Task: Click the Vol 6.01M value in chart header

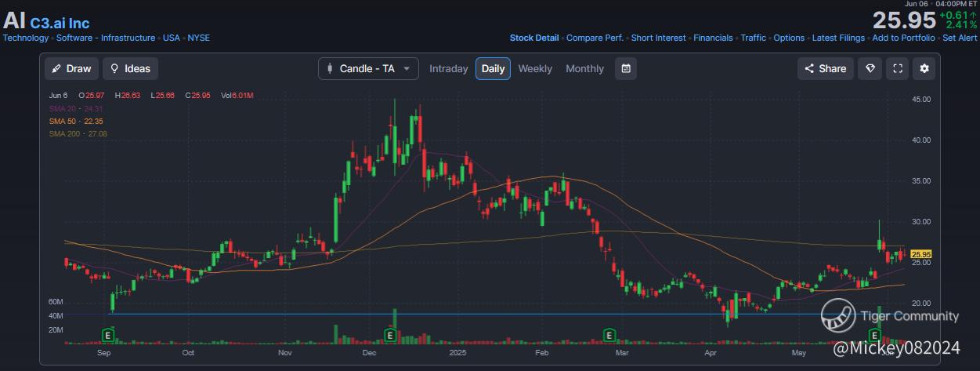Action: click(238, 96)
